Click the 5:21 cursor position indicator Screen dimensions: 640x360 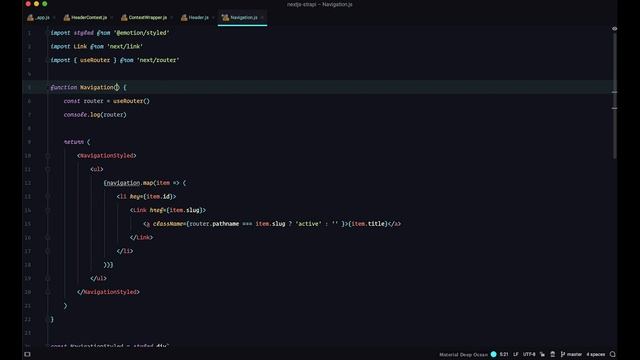point(504,354)
